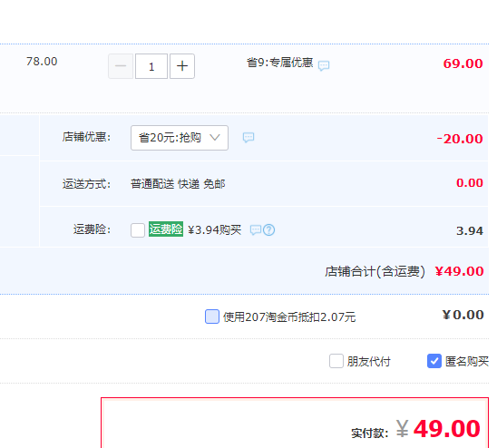Click the ¥3.94购买 text

coord(215,229)
